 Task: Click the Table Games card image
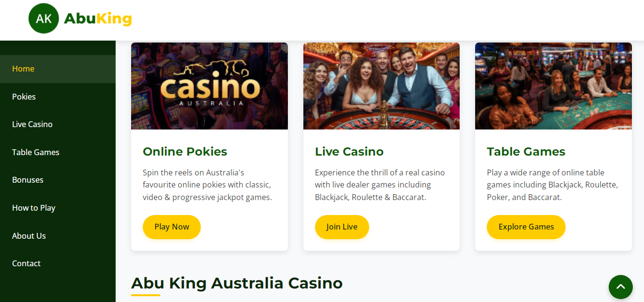click(x=553, y=86)
